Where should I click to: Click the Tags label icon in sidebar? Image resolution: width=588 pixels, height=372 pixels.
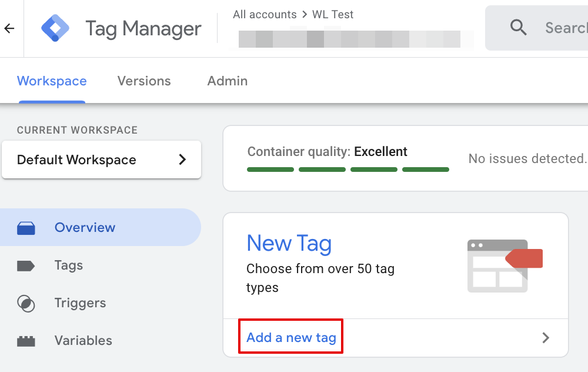click(26, 266)
